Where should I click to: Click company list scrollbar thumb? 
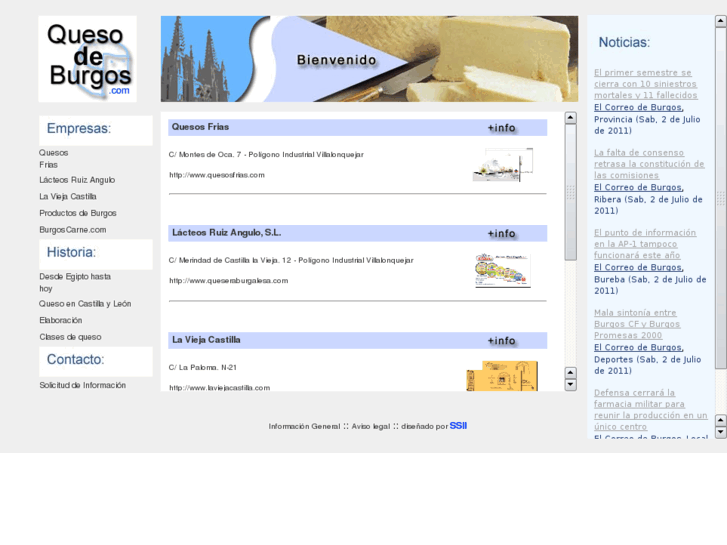tap(571, 192)
